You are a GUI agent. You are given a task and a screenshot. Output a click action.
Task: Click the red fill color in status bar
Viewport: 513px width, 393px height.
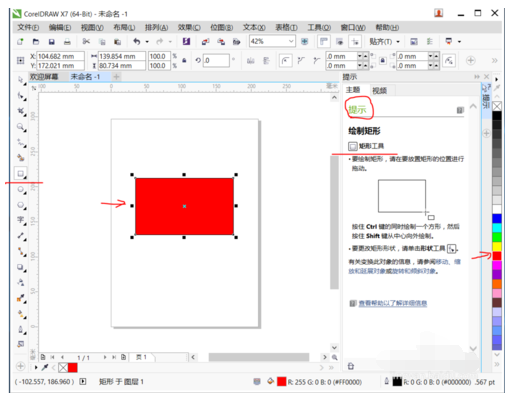pyautogui.click(x=282, y=382)
